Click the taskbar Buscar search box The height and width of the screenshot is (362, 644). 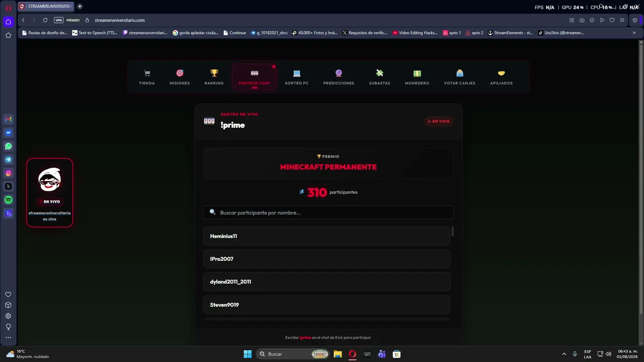(293, 354)
